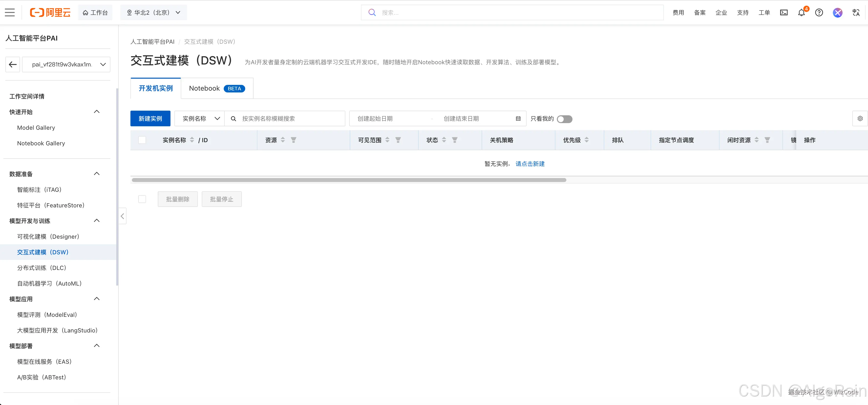The width and height of the screenshot is (868, 405).
Task: Open the 华北2（北京） region dropdown
Action: tap(153, 12)
